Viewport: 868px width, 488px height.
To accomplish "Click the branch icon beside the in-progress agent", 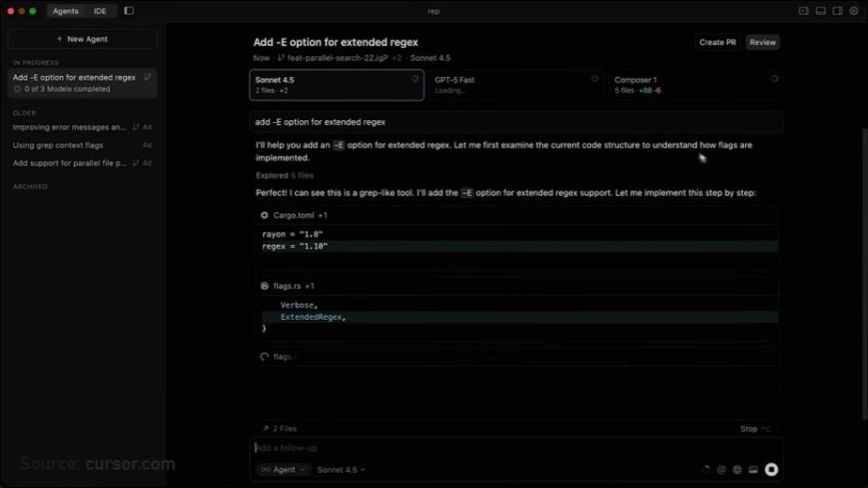I will click(x=147, y=78).
